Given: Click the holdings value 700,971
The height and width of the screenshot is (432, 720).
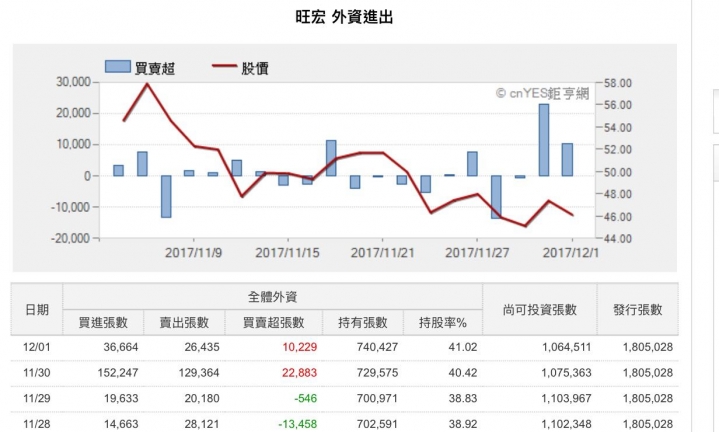Looking at the screenshot, I should click(377, 398).
